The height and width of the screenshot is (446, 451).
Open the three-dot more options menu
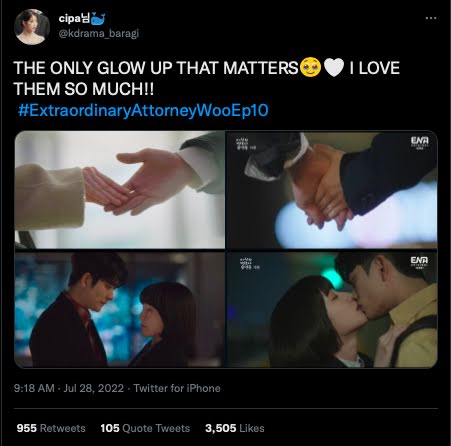pyautogui.click(x=431, y=18)
